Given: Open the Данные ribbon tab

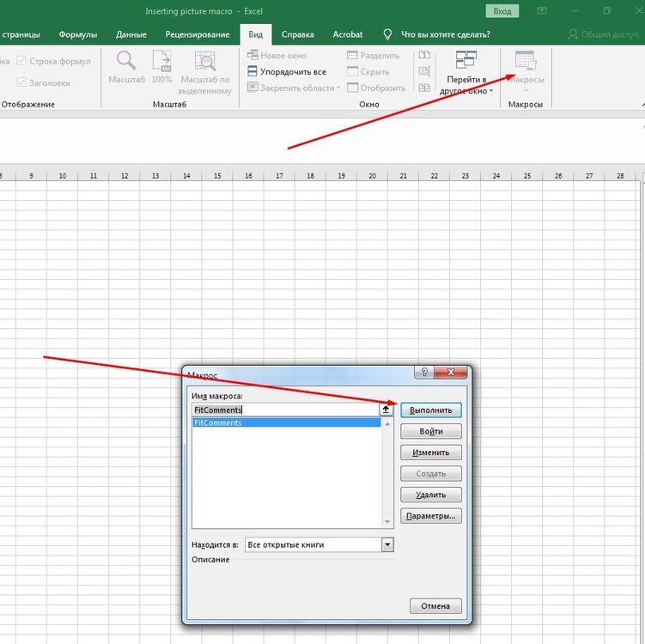Looking at the screenshot, I should 131,34.
